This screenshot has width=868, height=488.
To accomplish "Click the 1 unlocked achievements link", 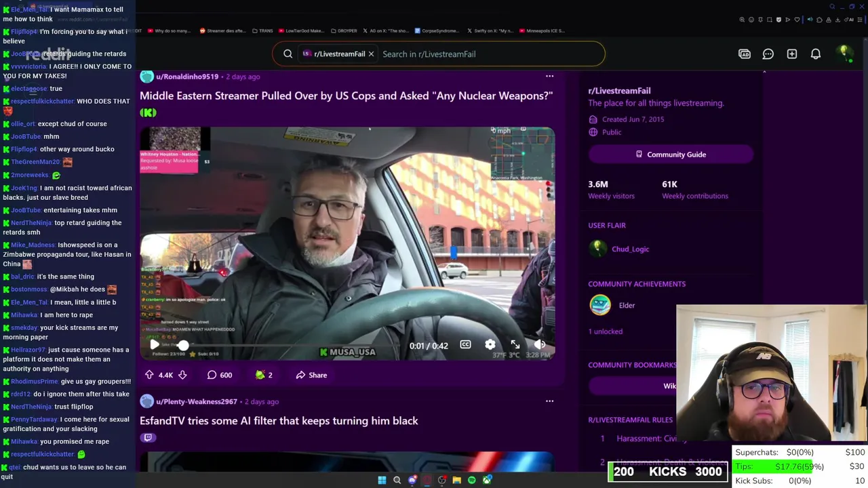I will pos(605,331).
